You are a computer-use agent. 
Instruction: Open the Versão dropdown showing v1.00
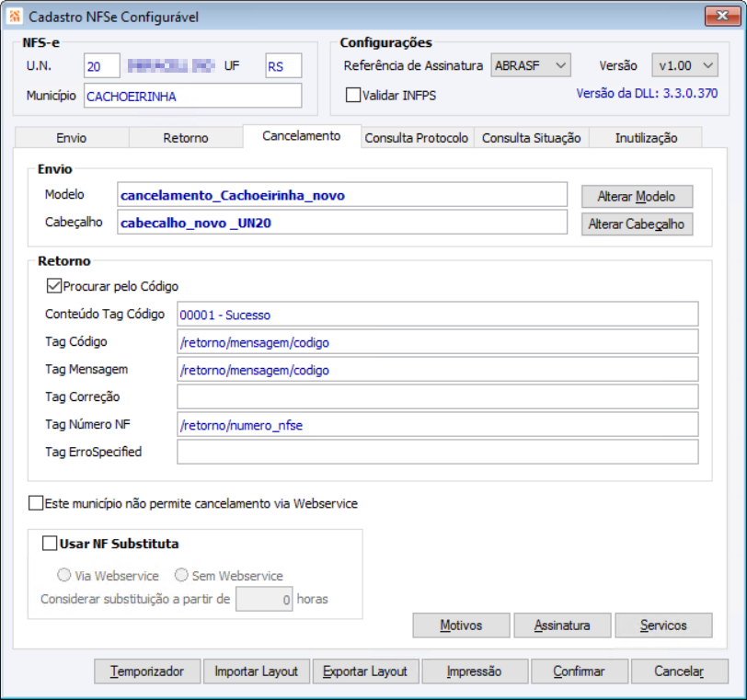[x=684, y=65]
